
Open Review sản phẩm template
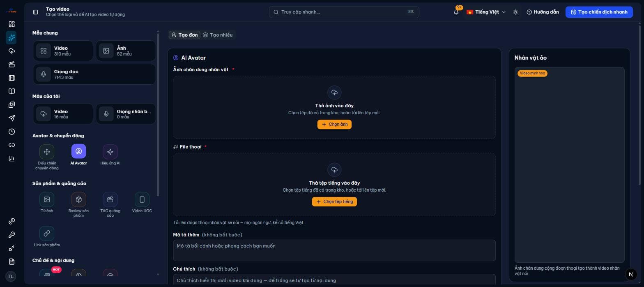[x=78, y=199]
